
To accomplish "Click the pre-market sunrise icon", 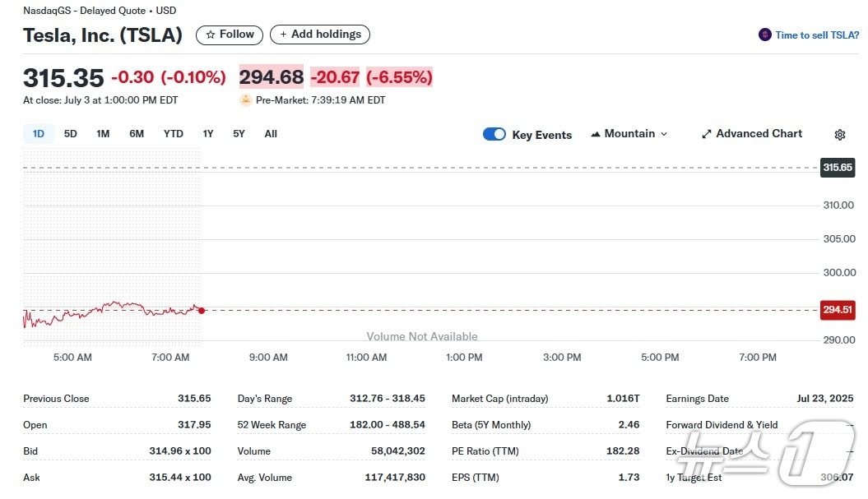I will pos(245,100).
